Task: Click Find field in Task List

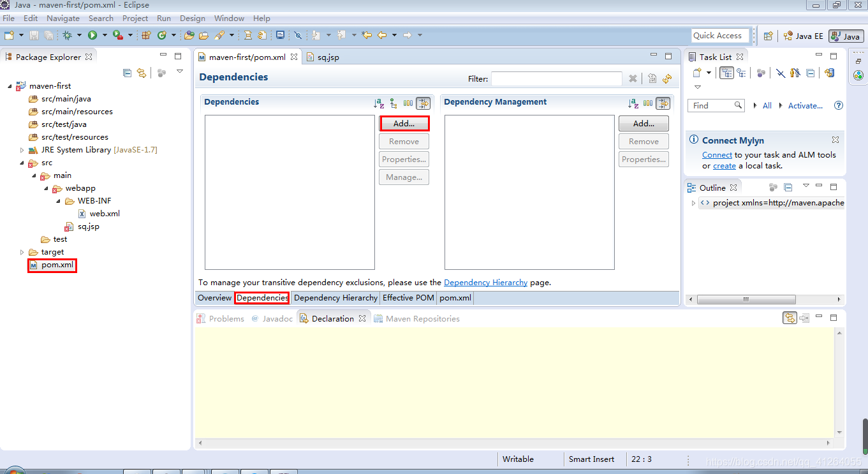Action: pos(716,105)
